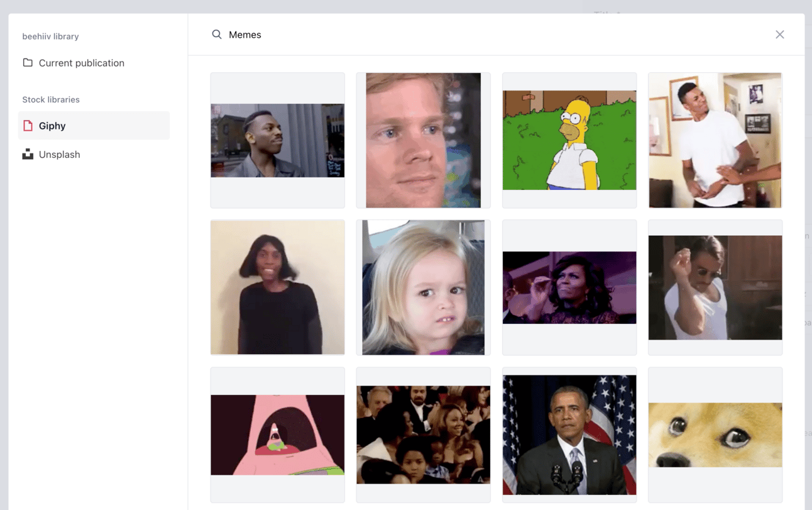
Task: Pick the blonde toddler side-eye GIF
Action: tap(424, 287)
